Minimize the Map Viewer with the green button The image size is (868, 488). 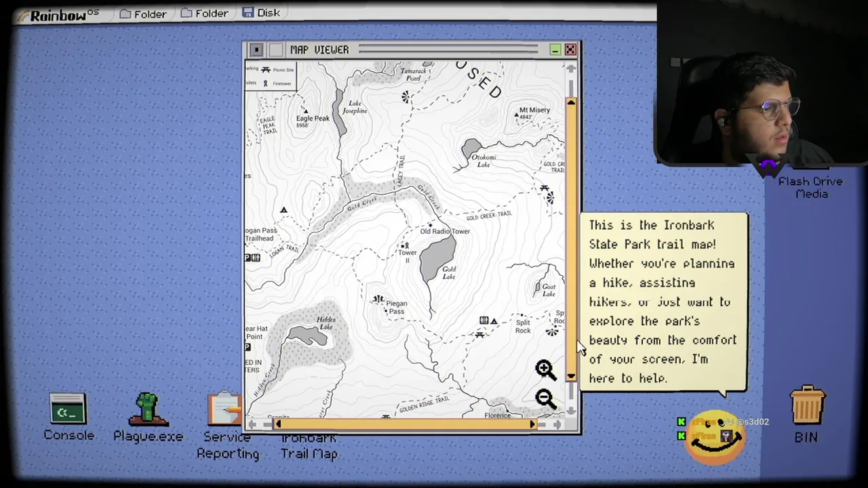[x=555, y=50]
